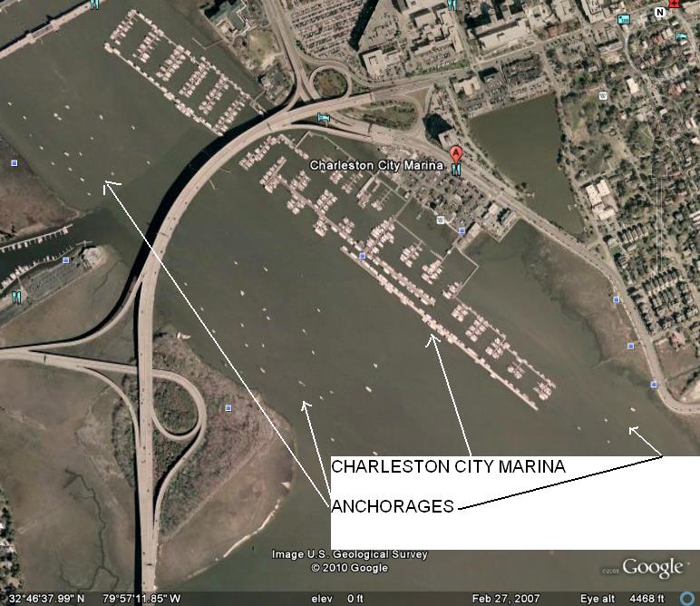Select blue placemark on wooded island near cloverleaf

click(228, 407)
